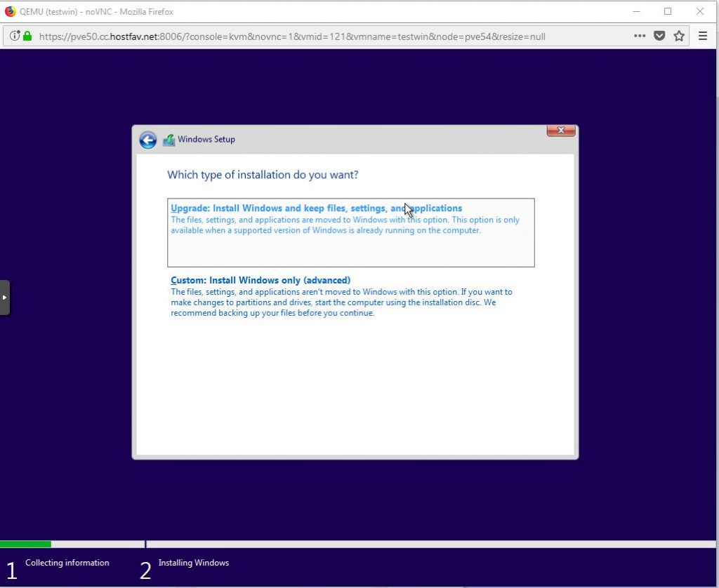Focus the Firefox address bar URL
This screenshot has height=588, width=719.
click(x=292, y=36)
